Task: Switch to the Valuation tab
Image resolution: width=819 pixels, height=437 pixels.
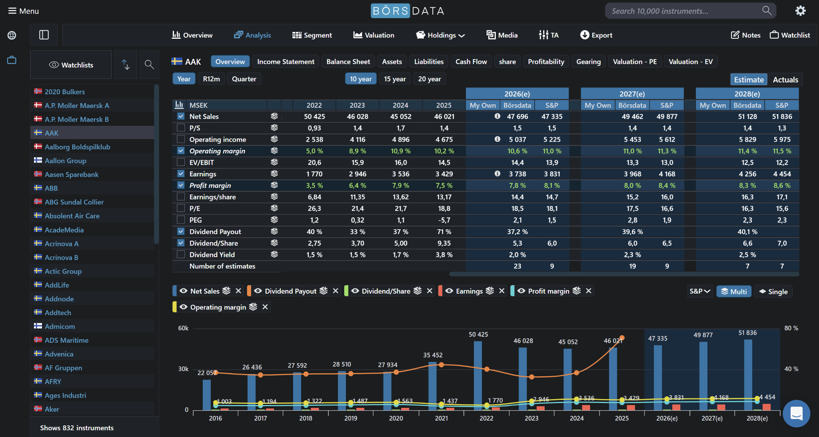Action: coord(373,36)
